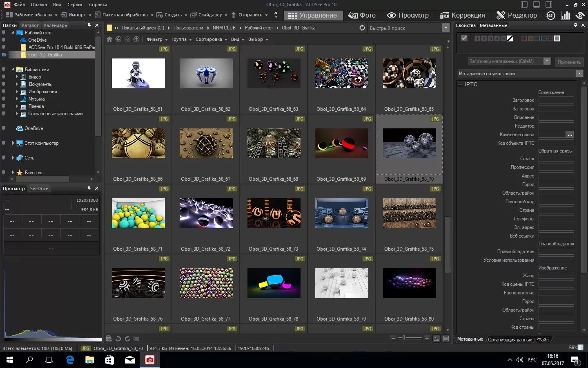Click the Применить button
Image resolution: width=588 pixels, height=368 pixels.
point(569,62)
